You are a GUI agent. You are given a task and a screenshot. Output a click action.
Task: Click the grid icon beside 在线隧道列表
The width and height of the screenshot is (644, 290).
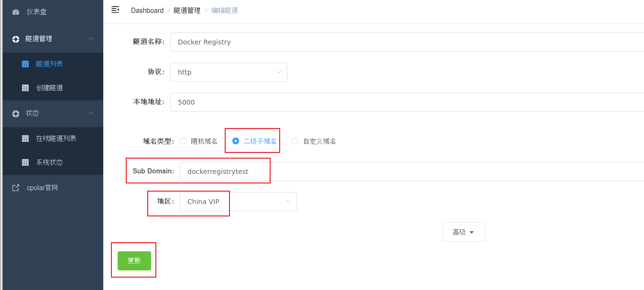point(25,139)
